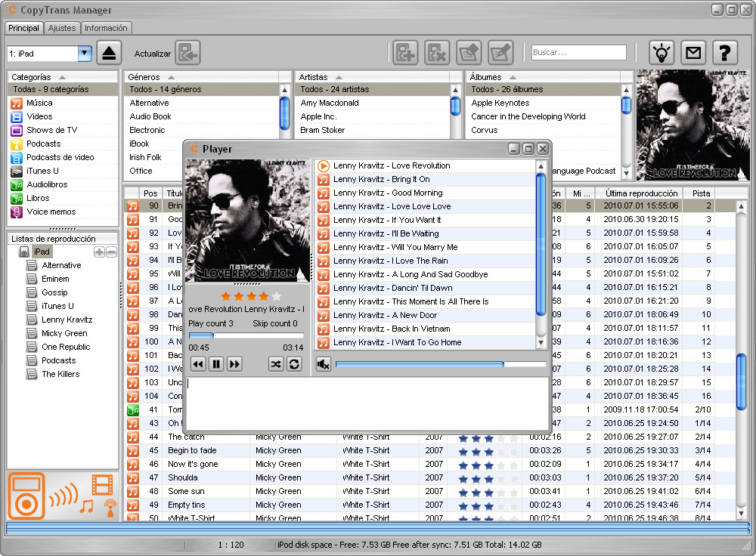Select the 'Empty tins' track row
This screenshot has height=556, width=756.
(429, 505)
